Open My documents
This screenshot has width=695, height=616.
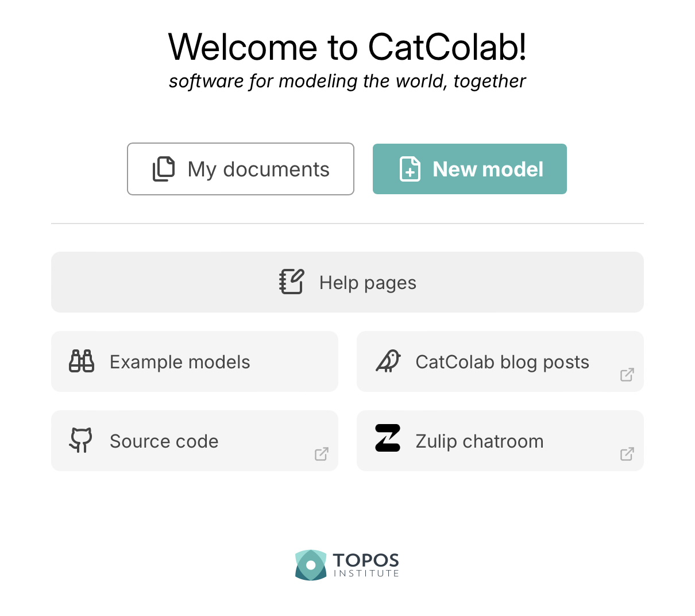[241, 169]
